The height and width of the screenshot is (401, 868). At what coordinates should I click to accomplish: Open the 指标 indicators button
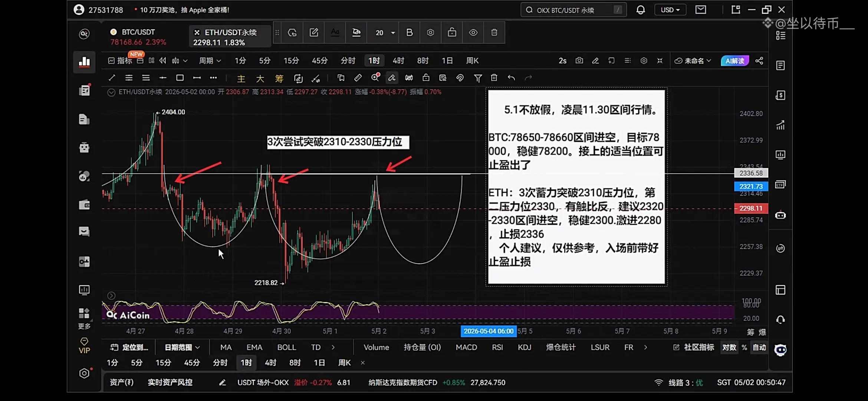(x=120, y=61)
